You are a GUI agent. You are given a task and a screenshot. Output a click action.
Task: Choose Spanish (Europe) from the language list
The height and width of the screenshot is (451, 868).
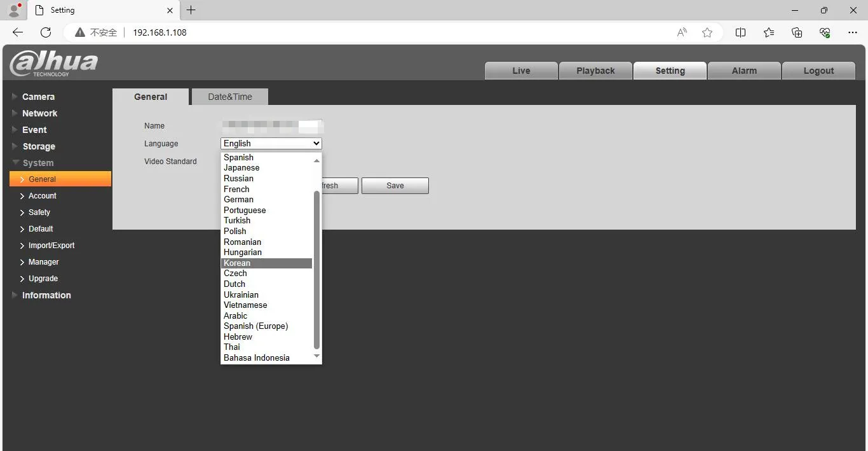click(267, 326)
